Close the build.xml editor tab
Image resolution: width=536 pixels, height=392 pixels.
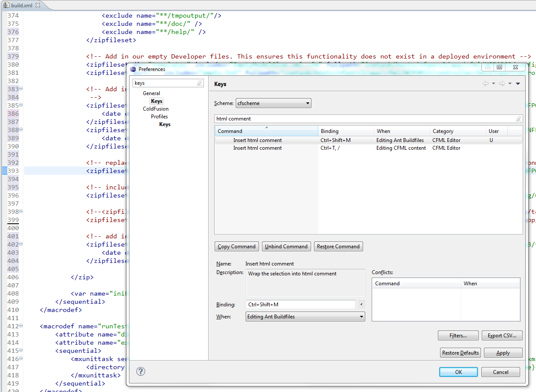pyautogui.click(x=37, y=5)
